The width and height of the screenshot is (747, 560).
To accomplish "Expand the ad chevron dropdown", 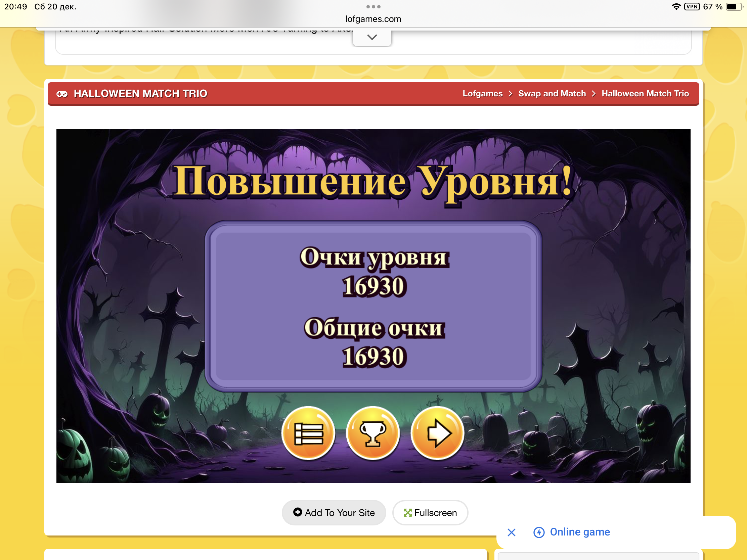I will coord(372,37).
